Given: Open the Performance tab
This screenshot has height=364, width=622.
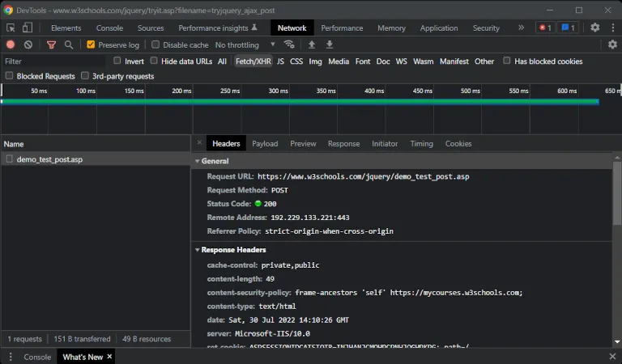Looking at the screenshot, I should 342,28.
